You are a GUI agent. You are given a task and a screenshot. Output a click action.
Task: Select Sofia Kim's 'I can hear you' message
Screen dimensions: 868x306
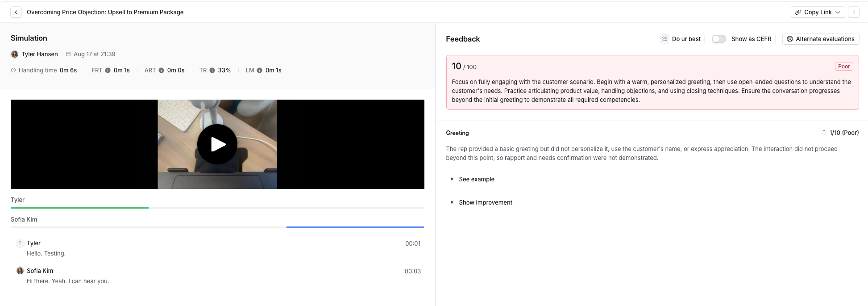[68, 281]
